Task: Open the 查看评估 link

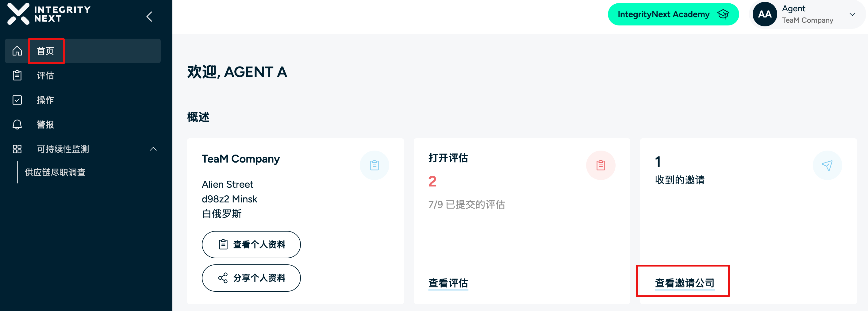Action: pyautogui.click(x=448, y=283)
